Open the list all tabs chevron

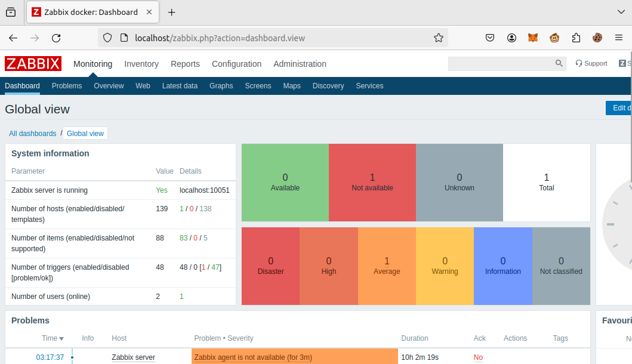(x=621, y=12)
